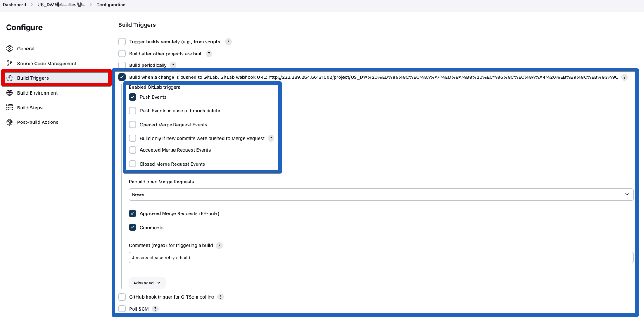Disable Approved Merge Requests (EE-only)
644x320 pixels.
pyautogui.click(x=133, y=213)
